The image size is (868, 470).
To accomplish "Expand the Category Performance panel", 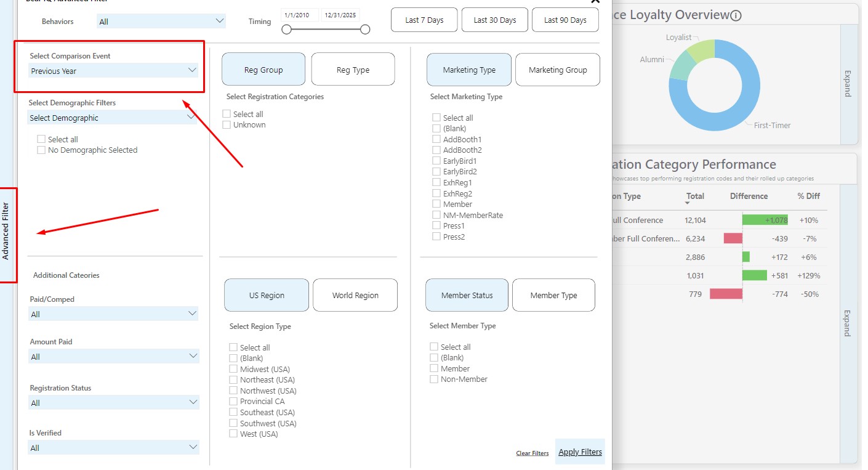I will click(x=848, y=323).
